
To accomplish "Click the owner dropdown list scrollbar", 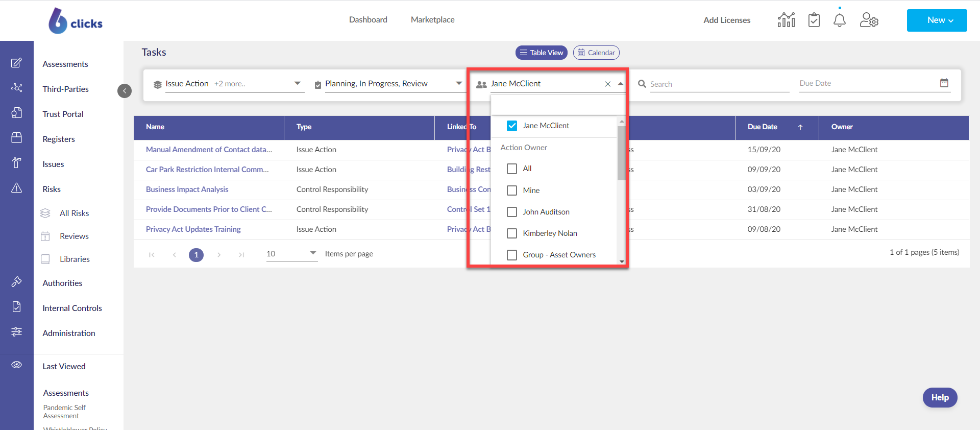I will [621, 153].
